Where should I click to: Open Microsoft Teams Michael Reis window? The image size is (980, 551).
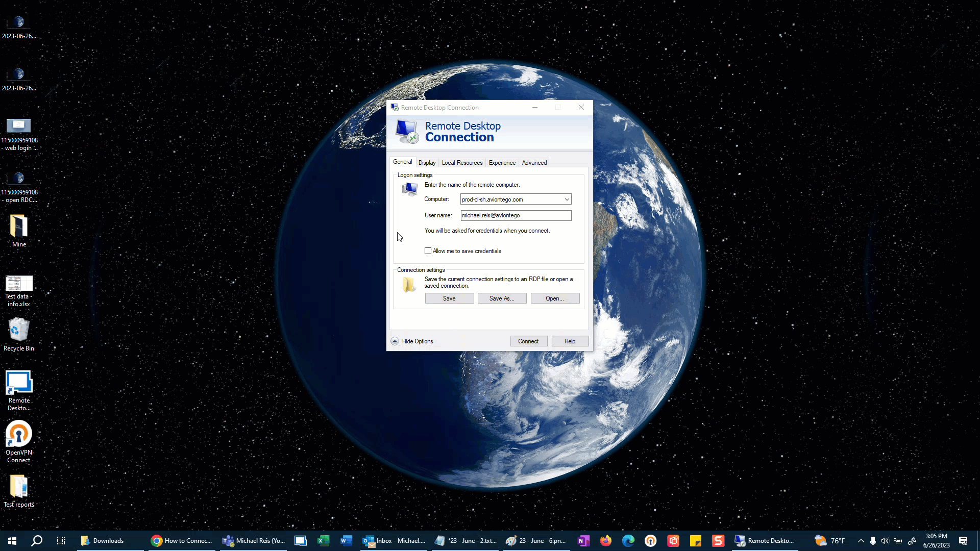(254, 541)
